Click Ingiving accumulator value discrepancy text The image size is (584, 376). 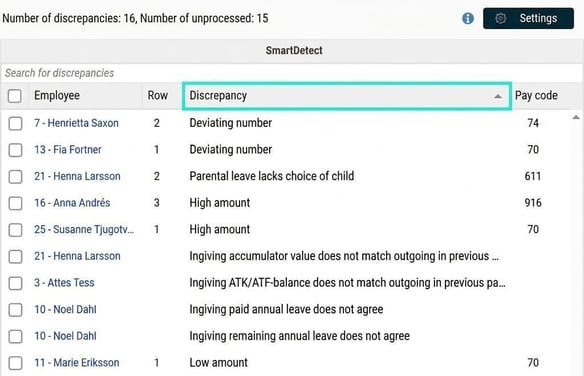pos(344,256)
